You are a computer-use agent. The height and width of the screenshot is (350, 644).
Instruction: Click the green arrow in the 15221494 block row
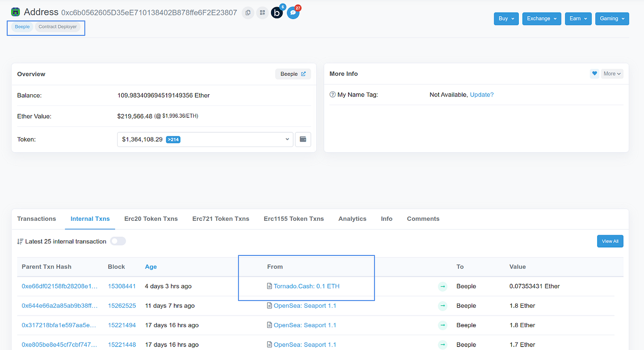[442, 325]
